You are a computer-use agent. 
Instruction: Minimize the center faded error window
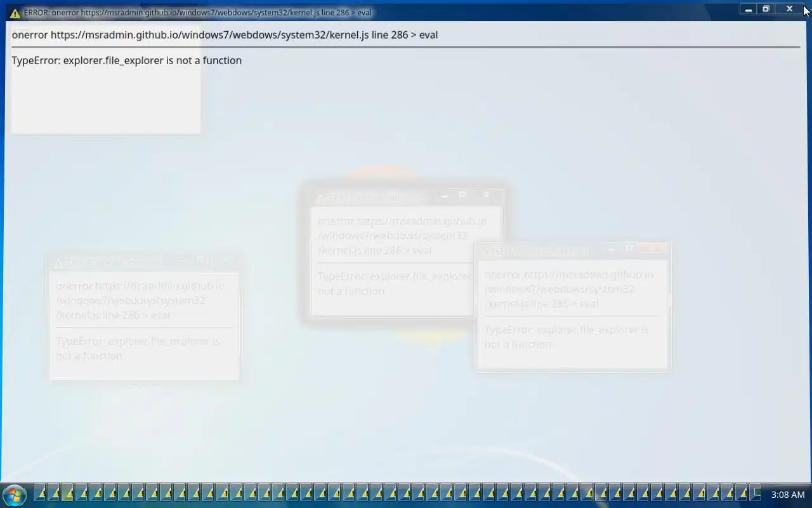point(445,196)
